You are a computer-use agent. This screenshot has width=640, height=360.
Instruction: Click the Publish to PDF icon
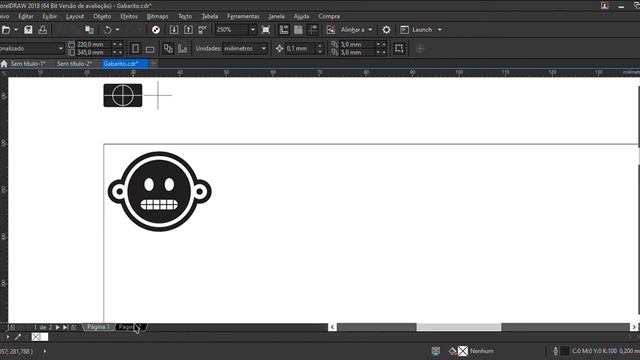(202, 30)
